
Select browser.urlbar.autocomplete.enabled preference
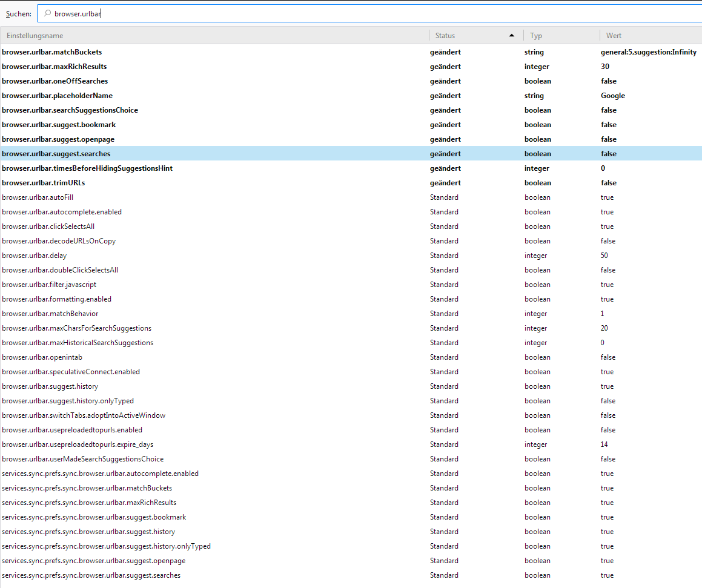[x=351, y=212]
